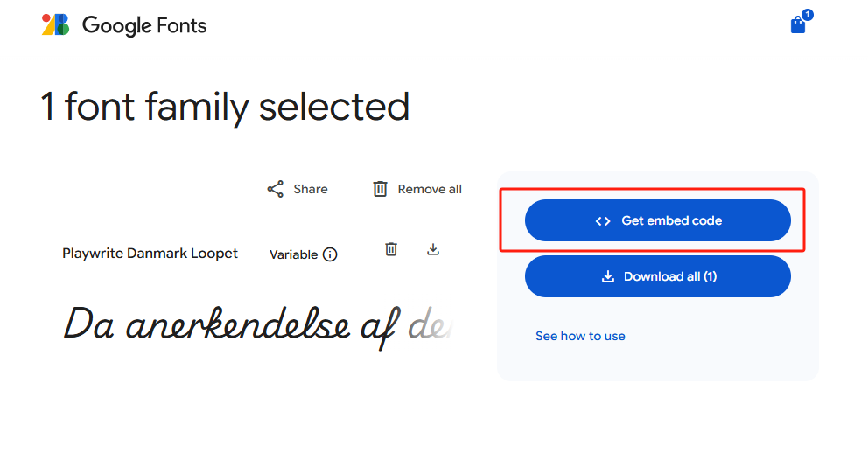Download the Playwrite Danmark Loopet font via its icon

(x=432, y=249)
